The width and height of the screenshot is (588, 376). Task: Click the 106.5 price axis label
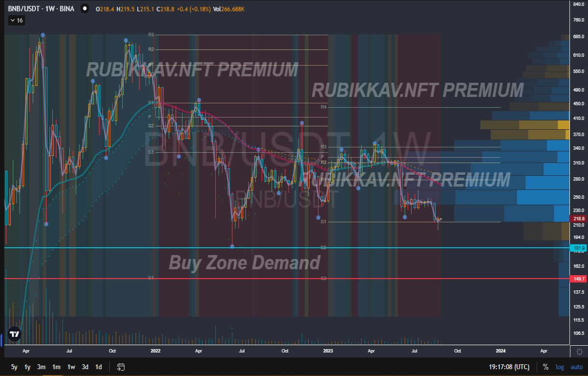coord(579,333)
